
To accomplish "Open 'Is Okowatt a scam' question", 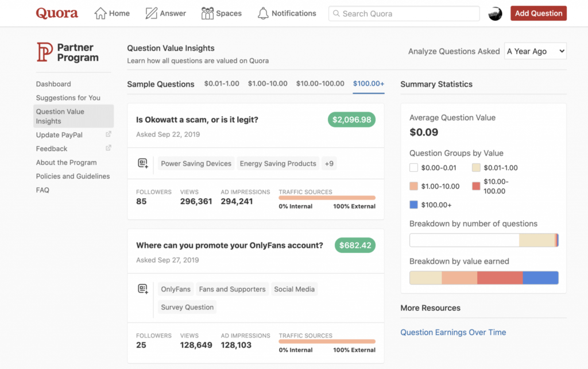I will click(x=197, y=120).
